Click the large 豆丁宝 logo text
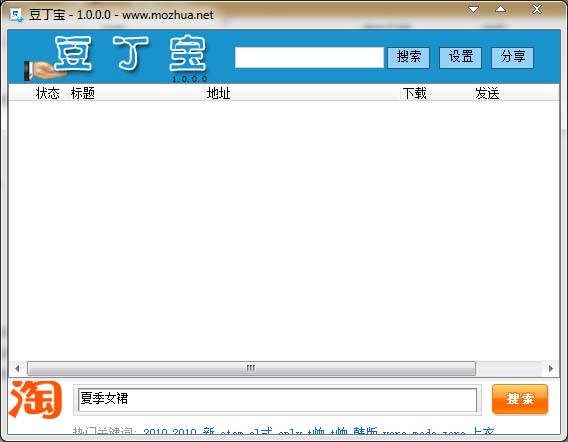 point(130,53)
